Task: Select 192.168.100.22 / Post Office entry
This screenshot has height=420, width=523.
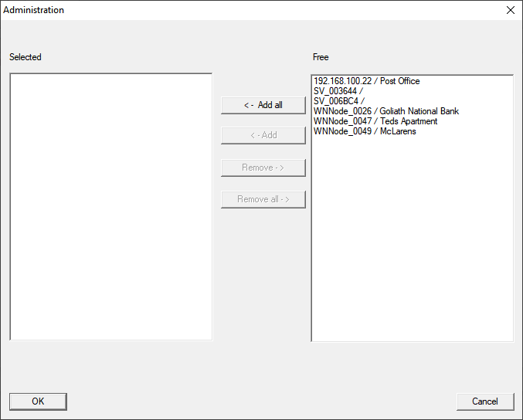Action: tap(366, 81)
